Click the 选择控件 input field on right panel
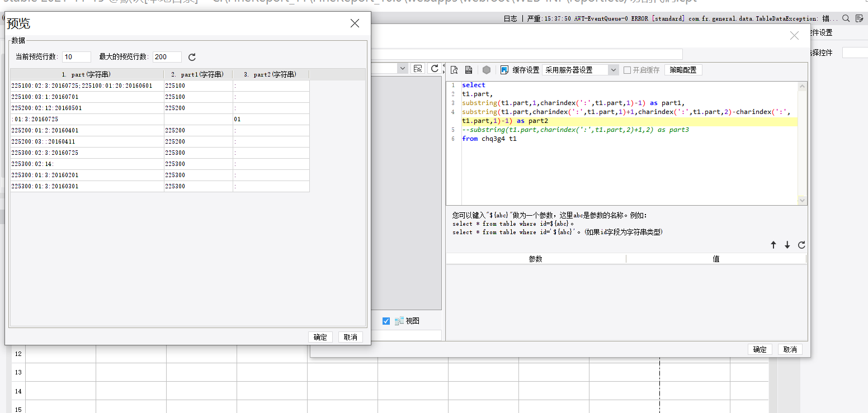 (855, 53)
